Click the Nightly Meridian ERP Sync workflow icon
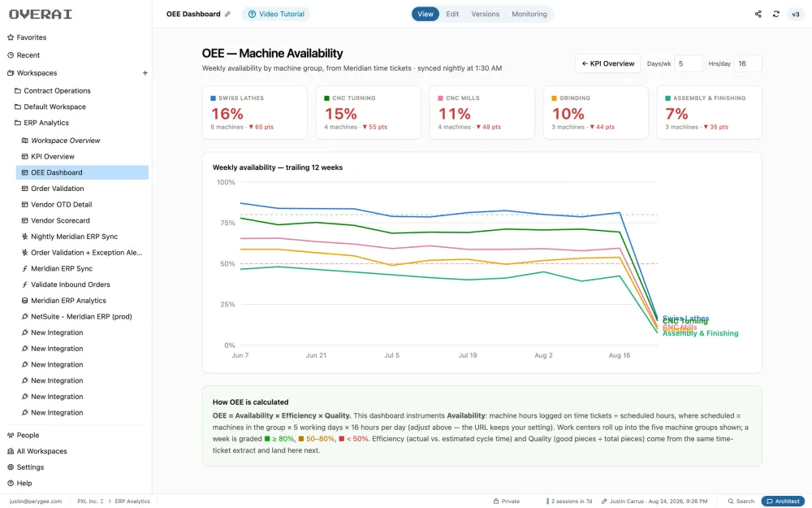 pyautogui.click(x=24, y=237)
